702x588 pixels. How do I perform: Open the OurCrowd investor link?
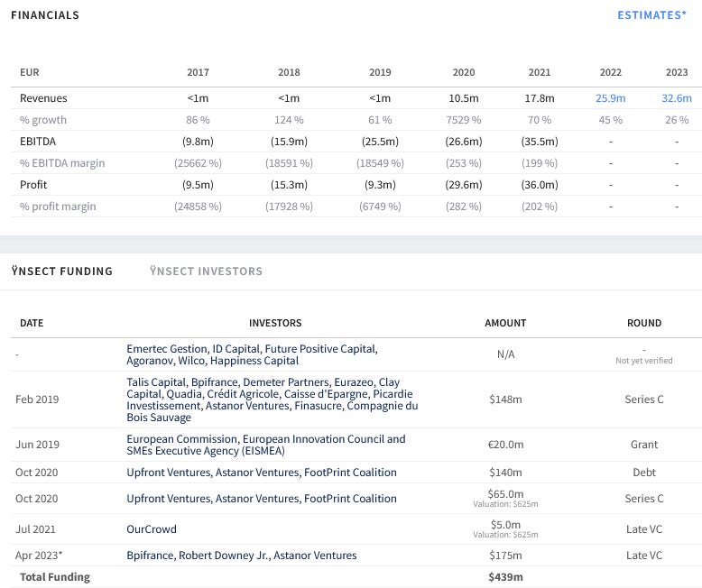[152, 529]
